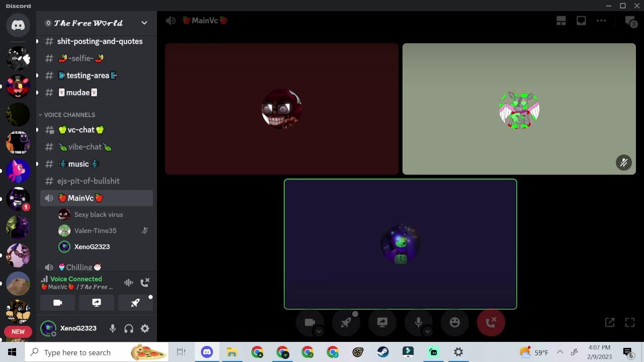Open weather widget showing 59°F

coord(534,352)
